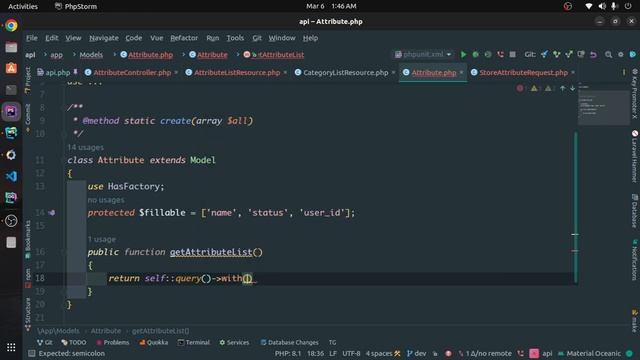Screen dimensions: 640x360
Task: Toggle PHP debug connections listener phone icon
Action: coord(500,54)
